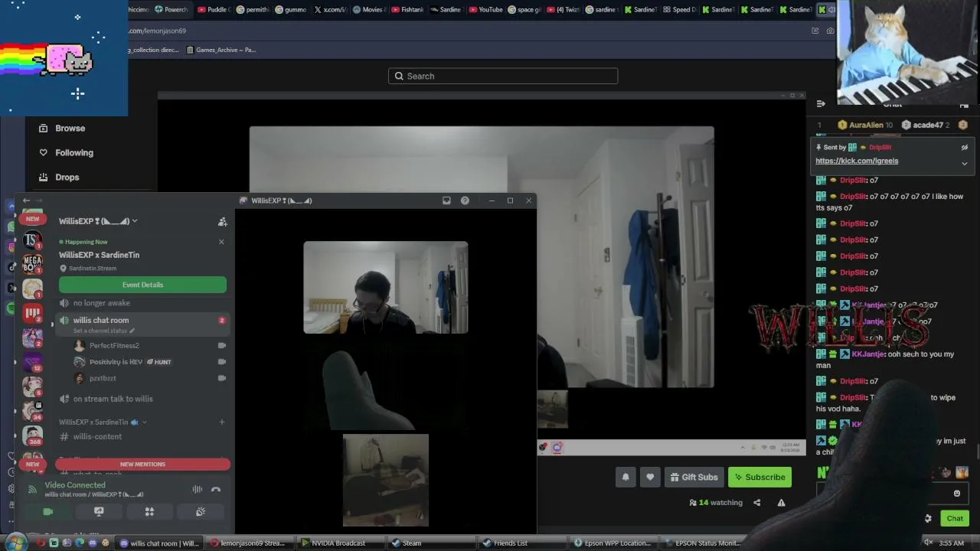Click the green Event Details button
The width and height of the screenshot is (980, 551).
coord(142,285)
